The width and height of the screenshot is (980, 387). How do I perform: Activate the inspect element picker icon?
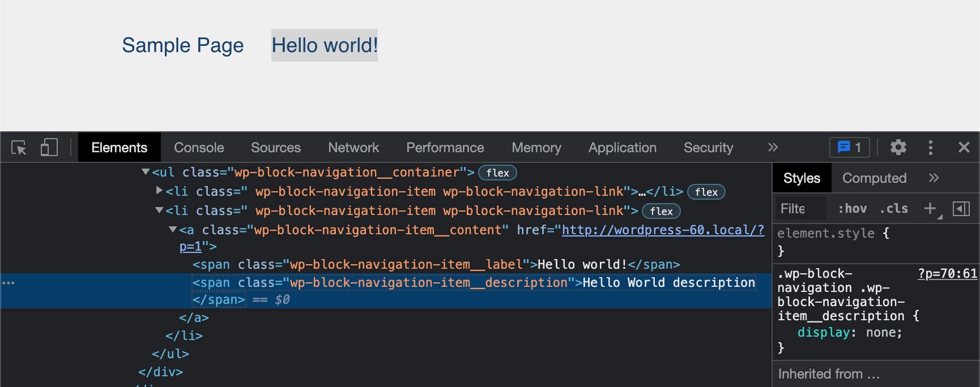pyautogui.click(x=19, y=148)
